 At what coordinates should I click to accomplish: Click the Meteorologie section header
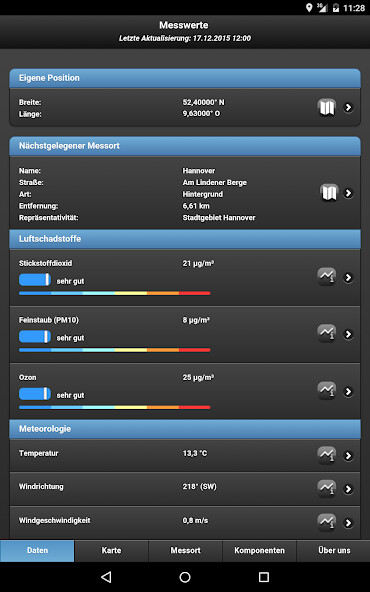(x=185, y=429)
